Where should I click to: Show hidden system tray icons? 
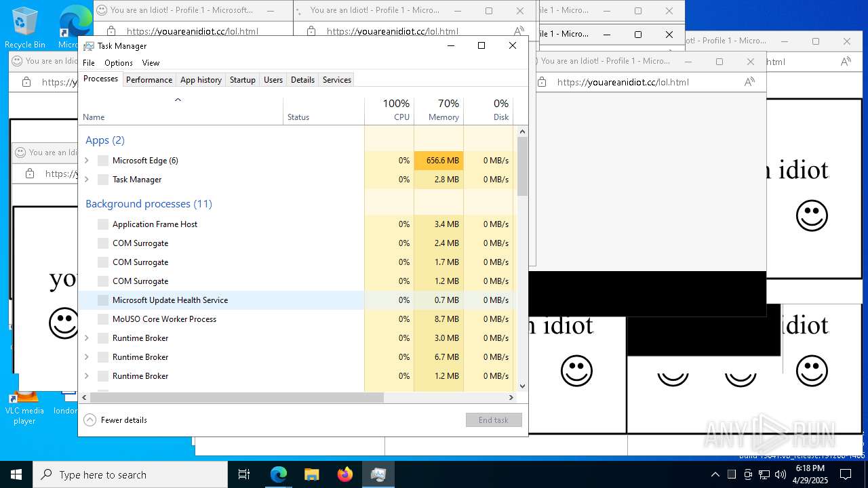click(715, 474)
